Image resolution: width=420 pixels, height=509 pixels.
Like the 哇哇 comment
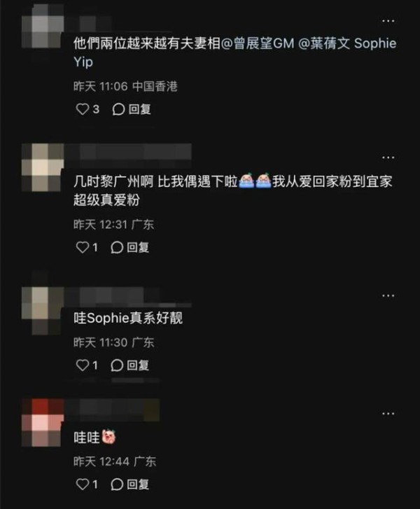pyautogui.click(x=83, y=484)
